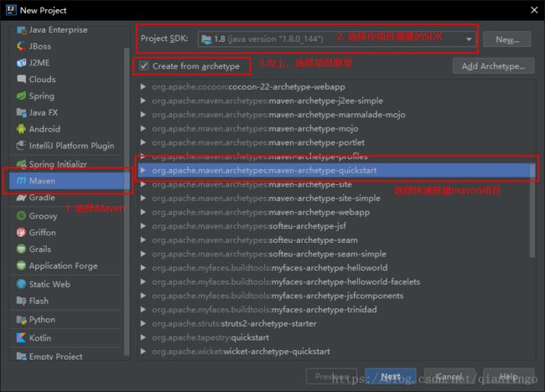Click the Spring Initializr icon
This screenshot has width=545, height=392.
point(21,164)
